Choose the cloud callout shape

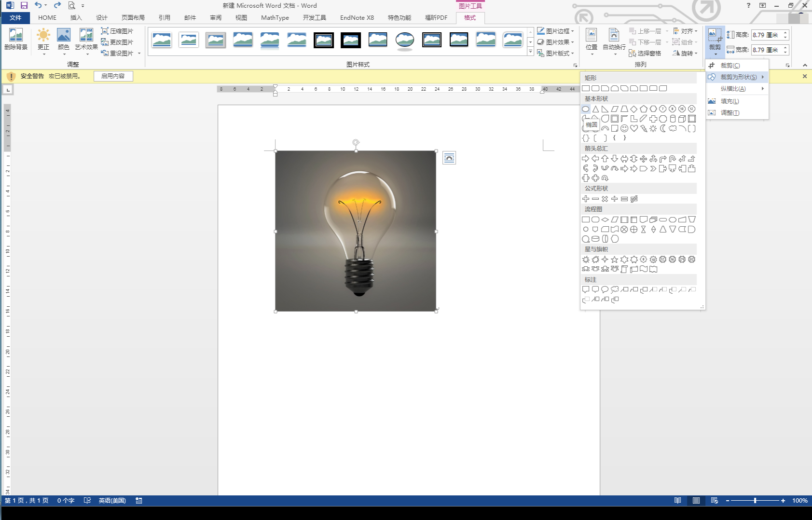615,289
